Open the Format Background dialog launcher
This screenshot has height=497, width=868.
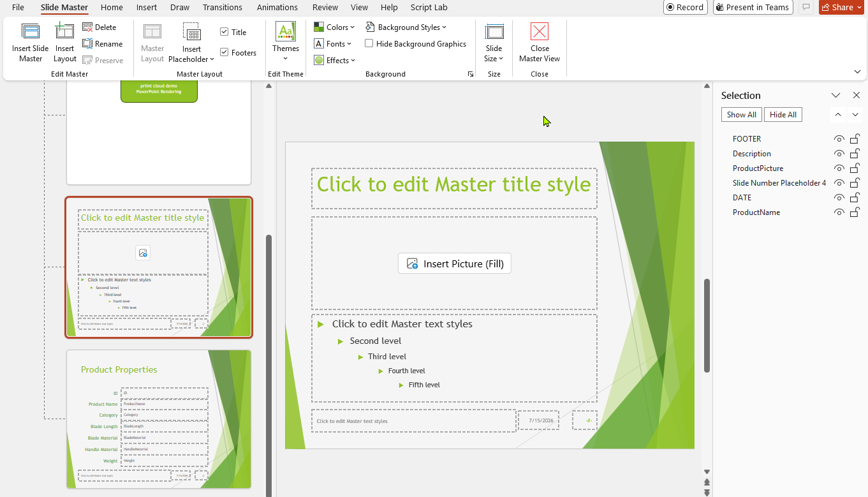pos(471,74)
